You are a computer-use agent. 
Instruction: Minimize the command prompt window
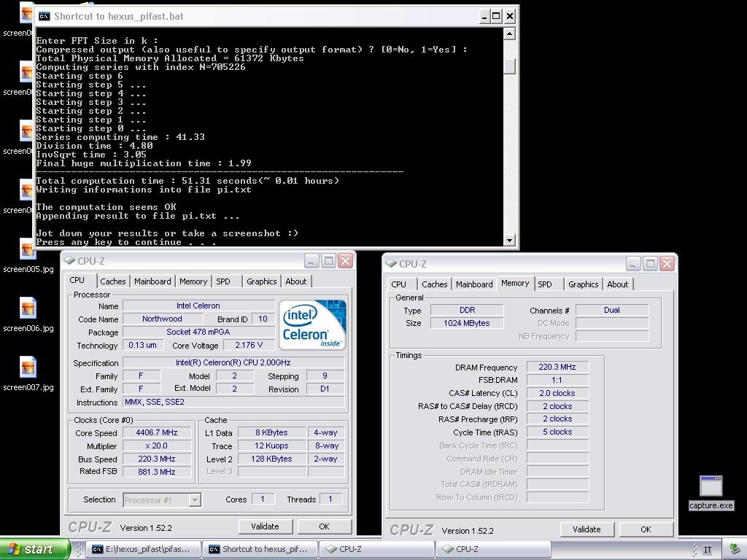(484, 16)
